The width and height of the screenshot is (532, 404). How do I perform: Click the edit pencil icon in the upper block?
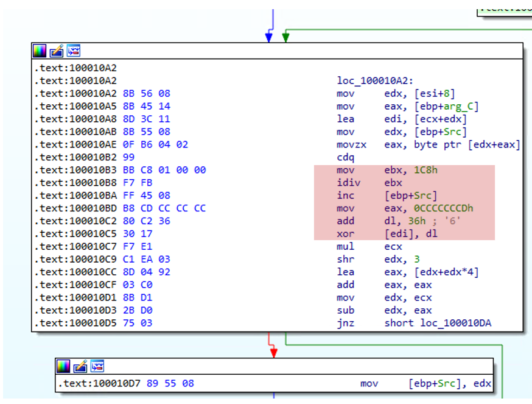57,51
